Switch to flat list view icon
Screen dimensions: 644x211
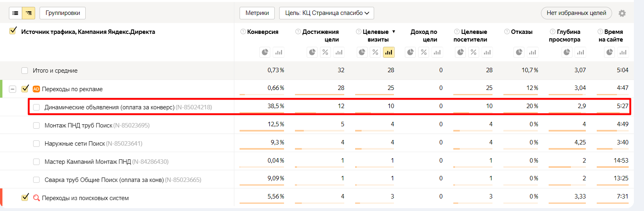(x=15, y=13)
